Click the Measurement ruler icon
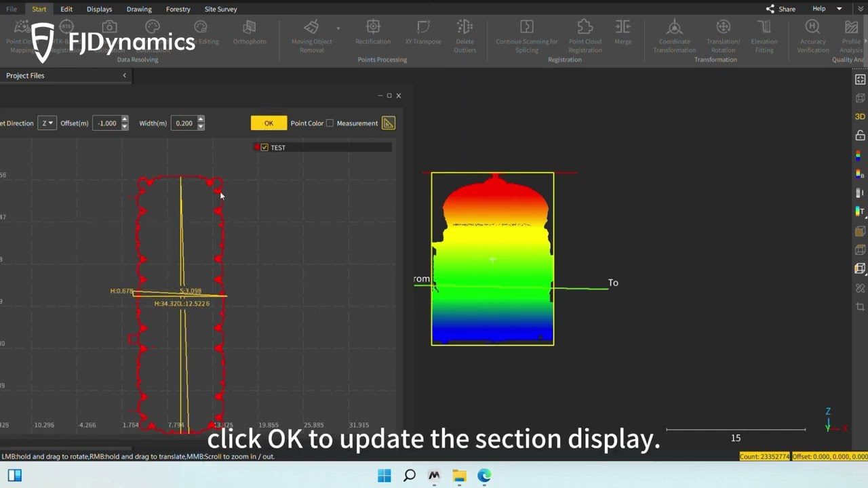 [388, 123]
